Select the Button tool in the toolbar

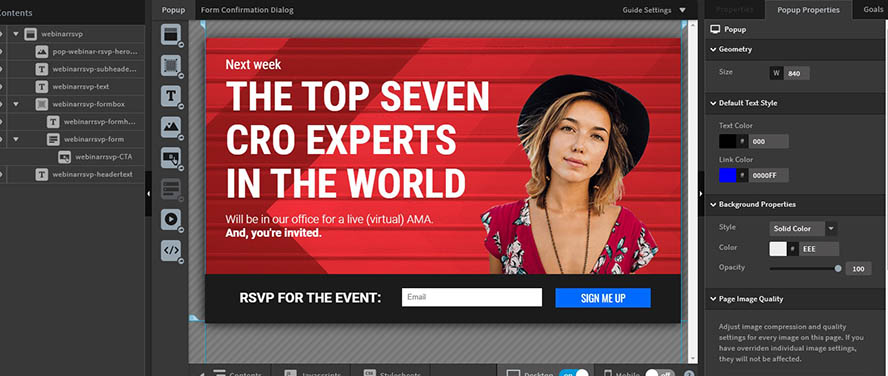[x=170, y=157]
